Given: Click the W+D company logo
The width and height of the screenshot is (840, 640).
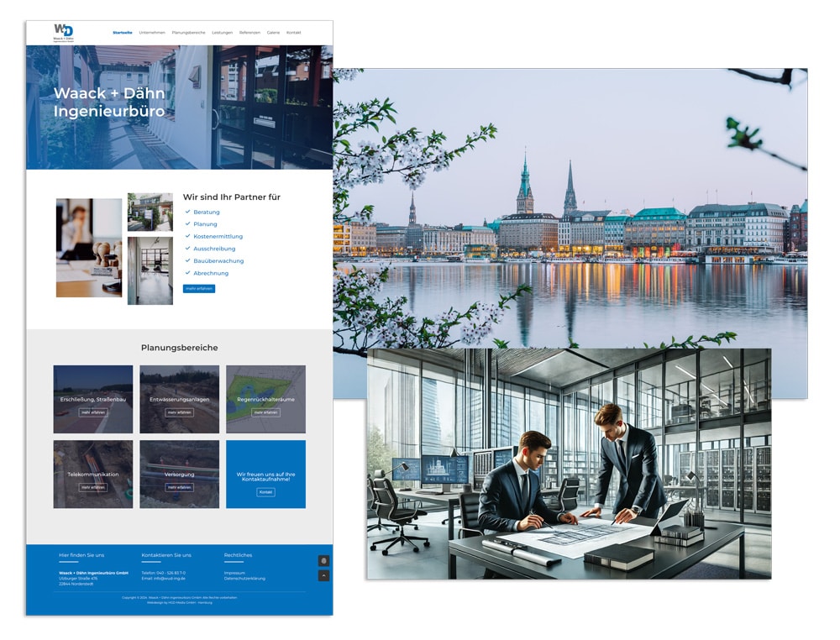Looking at the screenshot, I should (62, 30).
